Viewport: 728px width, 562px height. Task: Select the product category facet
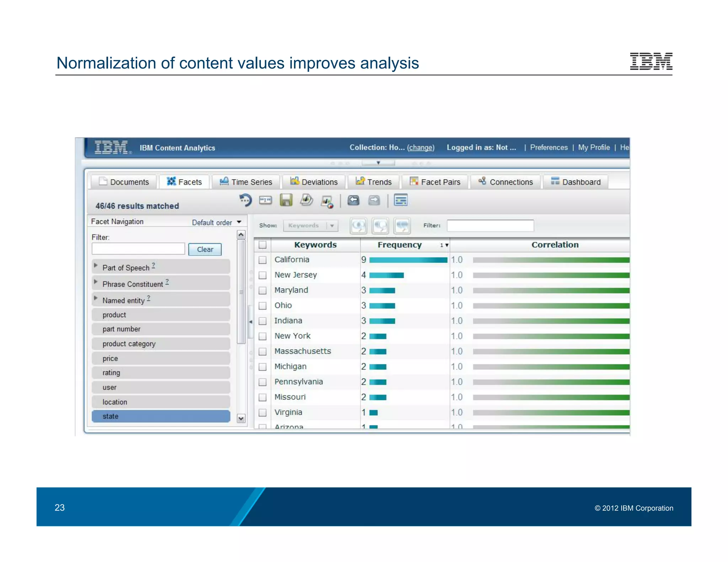(161, 344)
